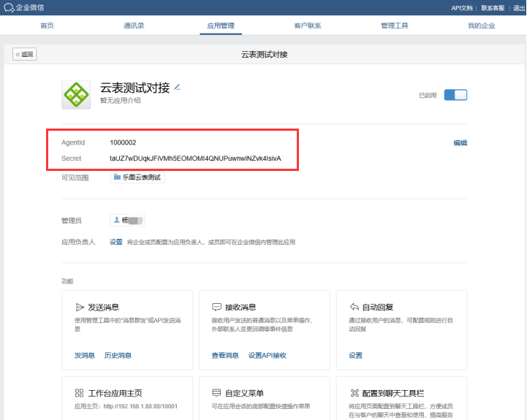Screen dimensions: 527x420
Task: Switch to the 客户联系 tab
Action: [308, 26]
